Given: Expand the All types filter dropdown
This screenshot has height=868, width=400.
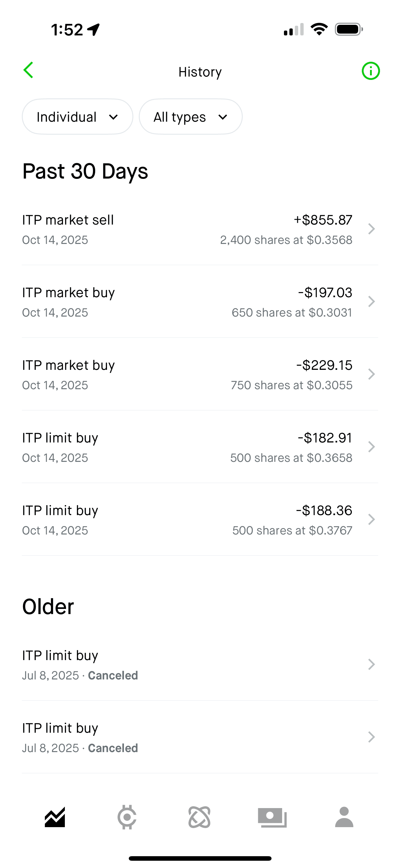Looking at the screenshot, I should click(191, 117).
